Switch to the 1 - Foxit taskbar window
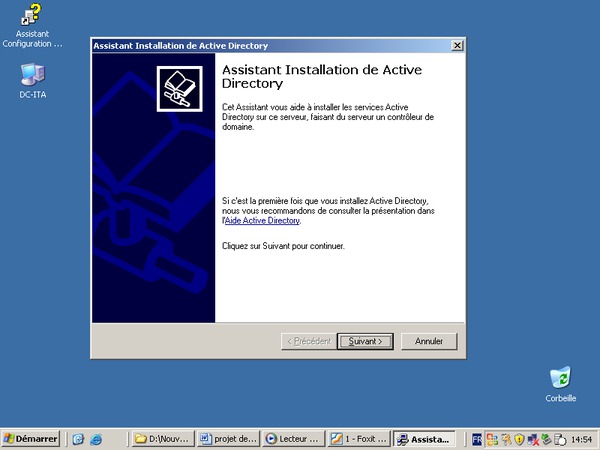This screenshot has height=450, width=600. coord(359,439)
